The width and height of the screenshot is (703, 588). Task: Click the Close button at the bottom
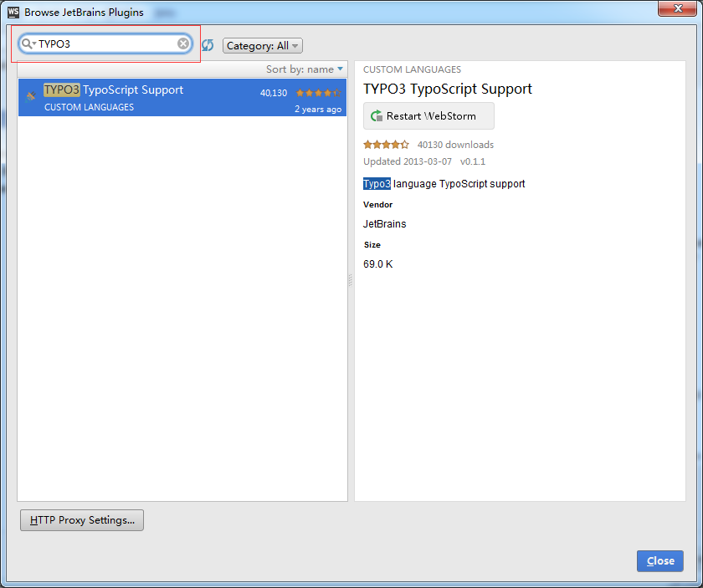[660, 560]
